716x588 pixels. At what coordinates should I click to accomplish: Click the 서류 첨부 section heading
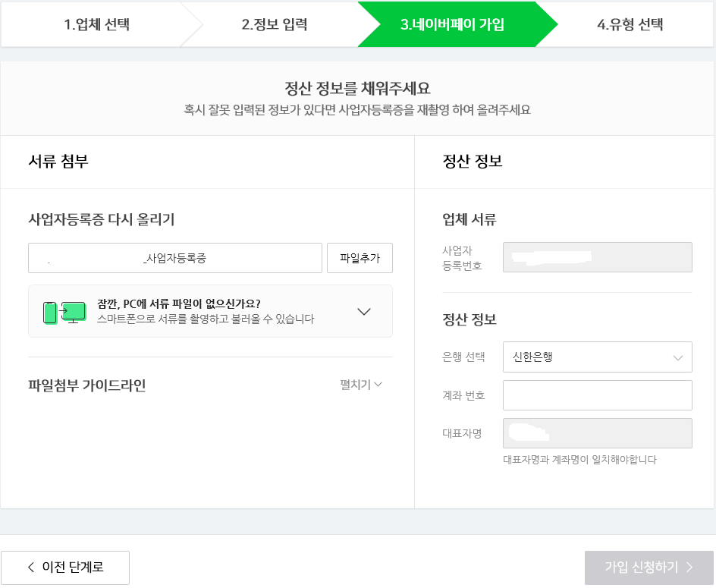(58, 161)
